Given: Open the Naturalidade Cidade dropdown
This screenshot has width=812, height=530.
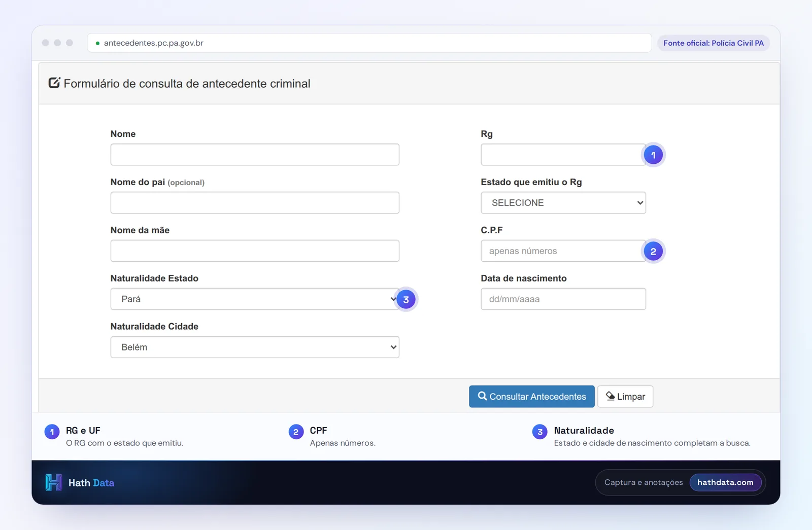Looking at the screenshot, I should tap(255, 347).
